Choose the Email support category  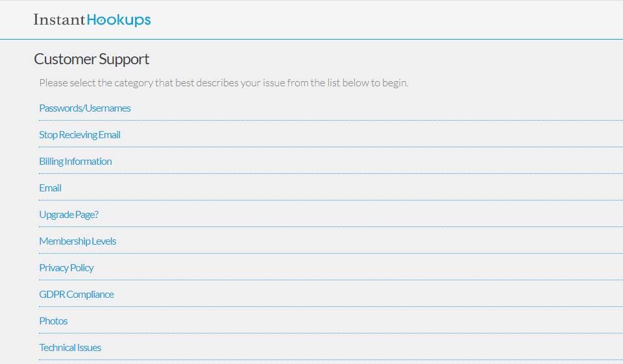click(x=50, y=188)
